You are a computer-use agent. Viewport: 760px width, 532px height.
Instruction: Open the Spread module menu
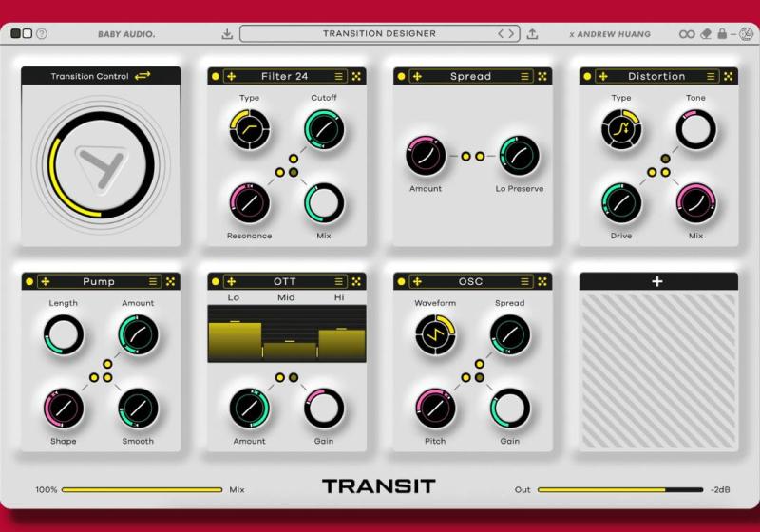pos(525,77)
